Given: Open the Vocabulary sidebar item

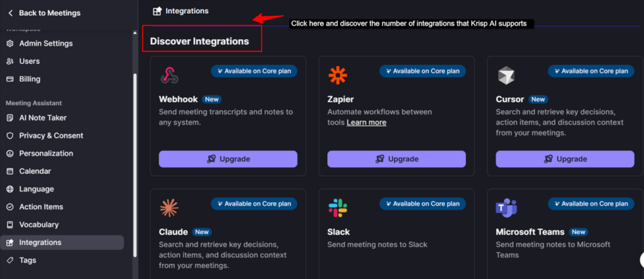Looking at the screenshot, I should pos(39,224).
